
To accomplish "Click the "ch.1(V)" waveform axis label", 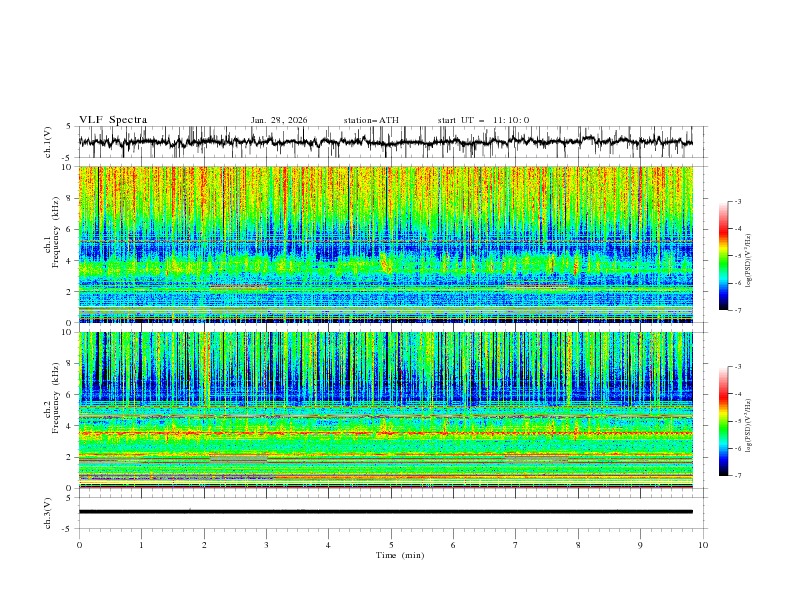I will point(48,142).
